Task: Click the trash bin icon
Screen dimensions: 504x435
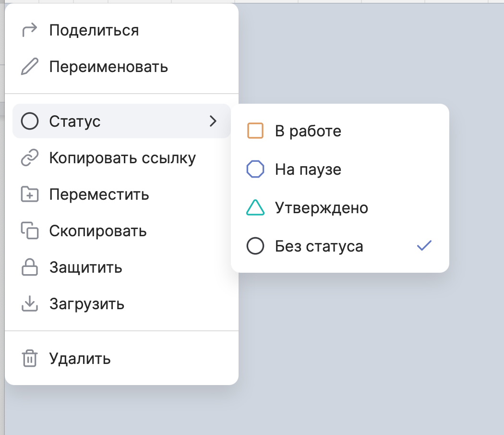Action: click(30, 359)
